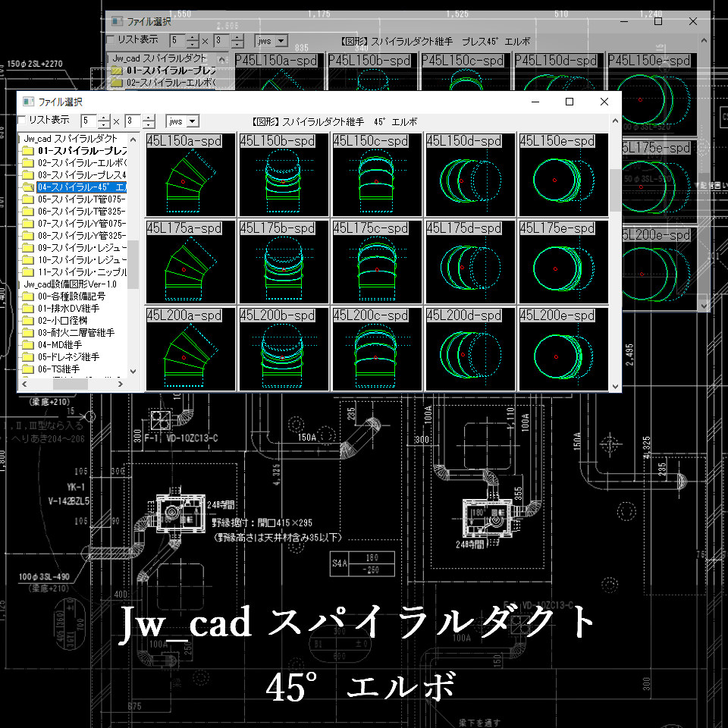Pick the 45L175c-spd figure thumbnail

378,262
